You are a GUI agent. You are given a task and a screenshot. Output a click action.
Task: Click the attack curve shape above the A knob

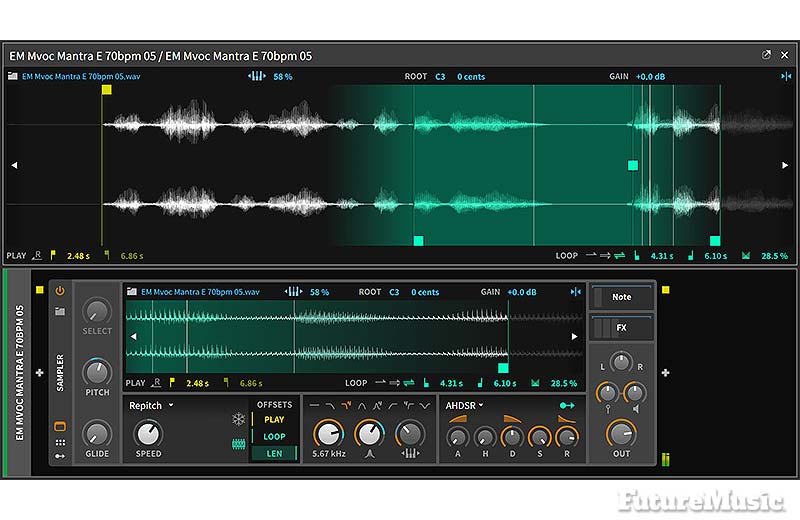tap(458, 419)
